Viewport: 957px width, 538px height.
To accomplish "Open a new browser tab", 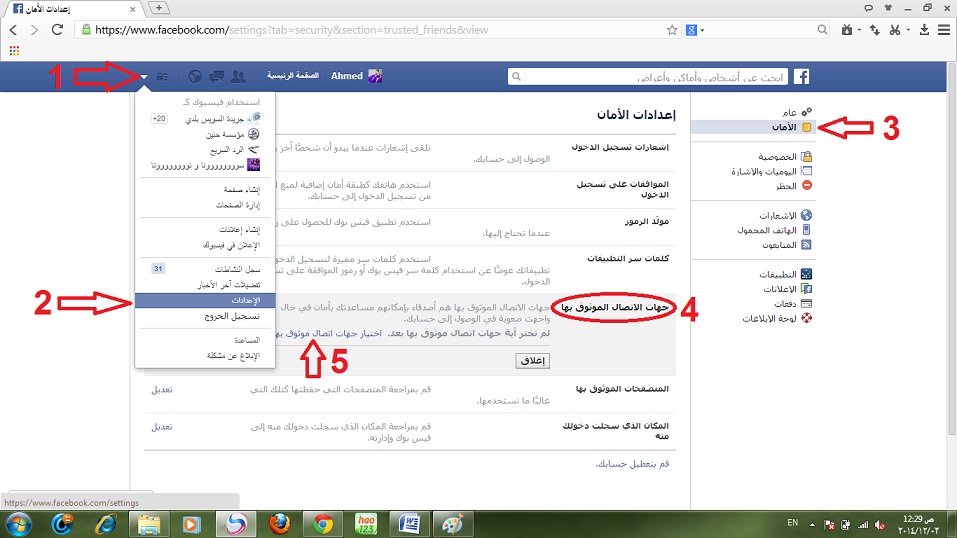I will coord(158,8).
